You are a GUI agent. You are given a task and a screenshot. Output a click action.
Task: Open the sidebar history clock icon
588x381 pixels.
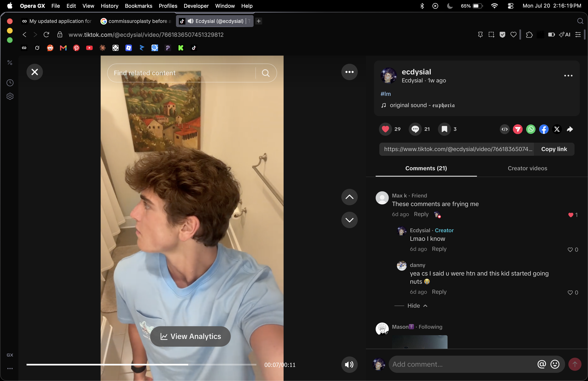[x=10, y=83]
